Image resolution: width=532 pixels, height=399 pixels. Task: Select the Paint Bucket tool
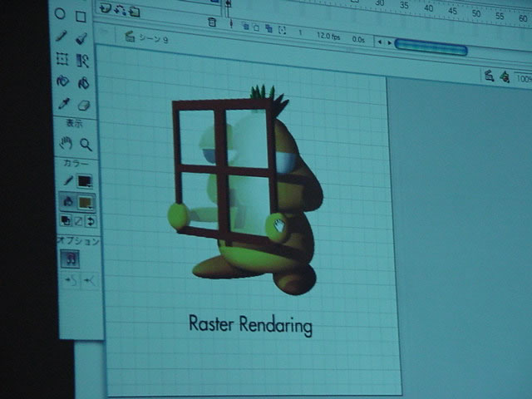click(x=82, y=82)
